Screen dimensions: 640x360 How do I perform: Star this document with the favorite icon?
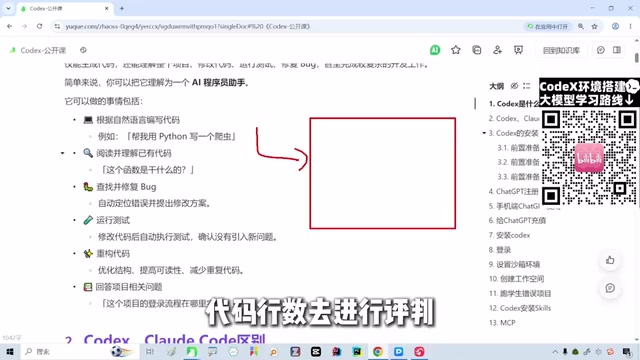pos(456,50)
